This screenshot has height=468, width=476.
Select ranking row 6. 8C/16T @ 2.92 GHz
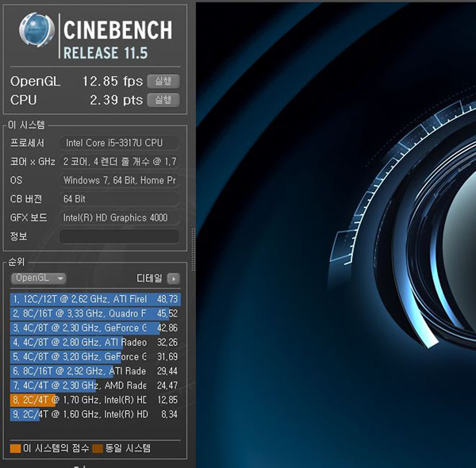(x=95, y=371)
